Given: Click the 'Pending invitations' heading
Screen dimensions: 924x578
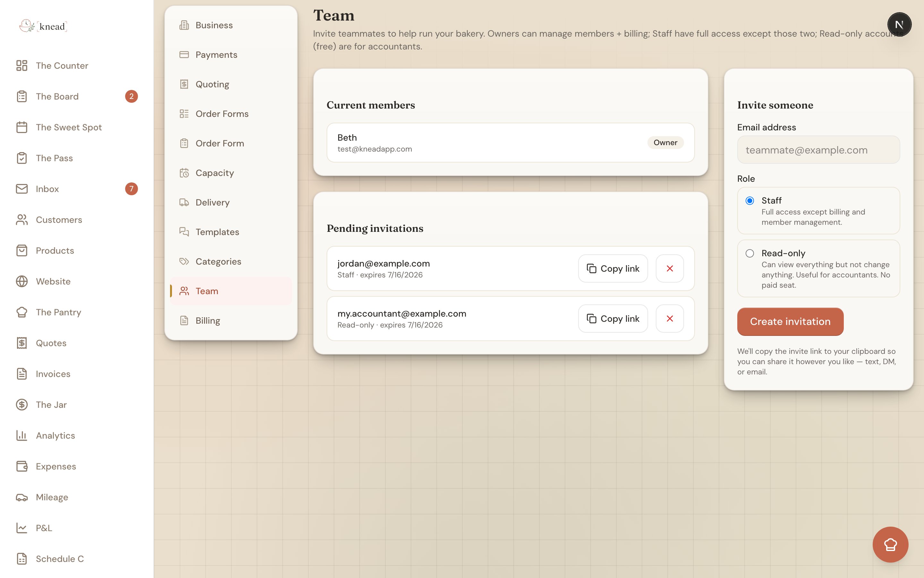Looking at the screenshot, I should pos(375,228).
